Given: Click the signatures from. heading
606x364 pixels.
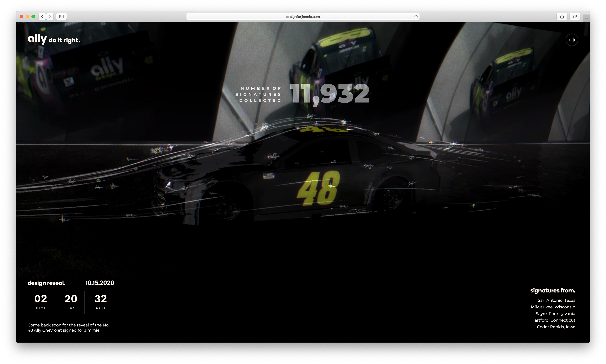Looking at the screenshot, I should 553,290.
